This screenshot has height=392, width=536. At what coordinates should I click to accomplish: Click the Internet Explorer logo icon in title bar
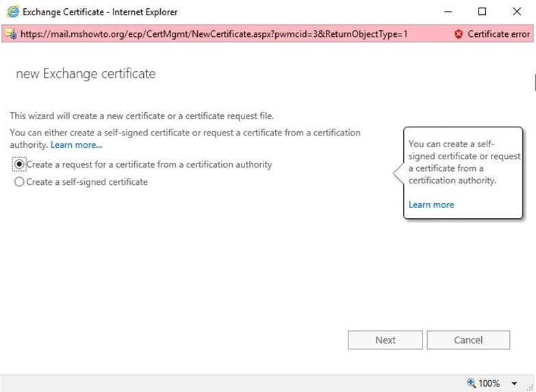(x=13, y=12)
